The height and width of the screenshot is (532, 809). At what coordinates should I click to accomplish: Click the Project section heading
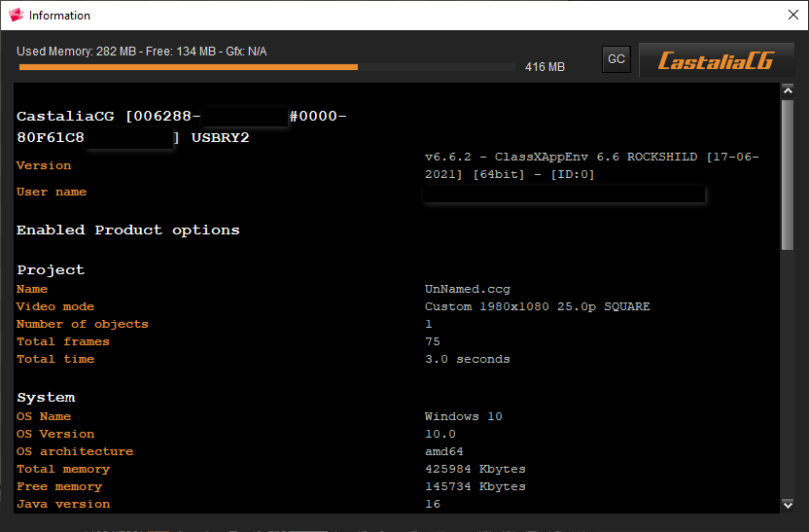(51, 270)
